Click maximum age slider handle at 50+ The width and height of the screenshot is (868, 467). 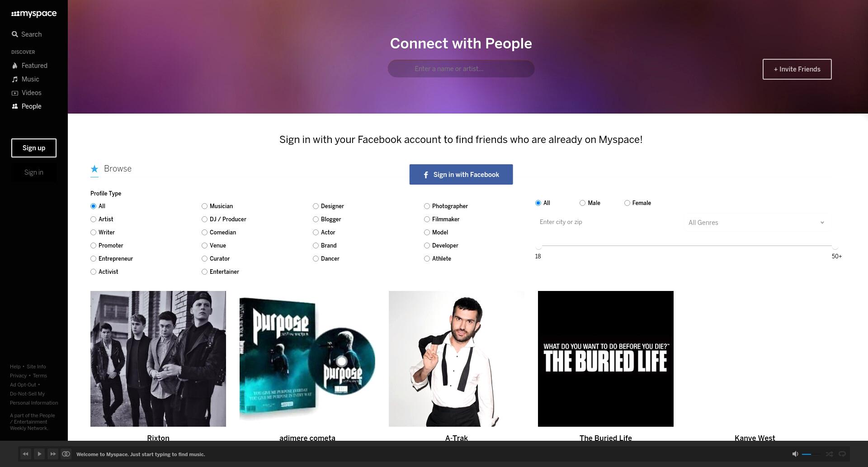click(x=835, y=246)
